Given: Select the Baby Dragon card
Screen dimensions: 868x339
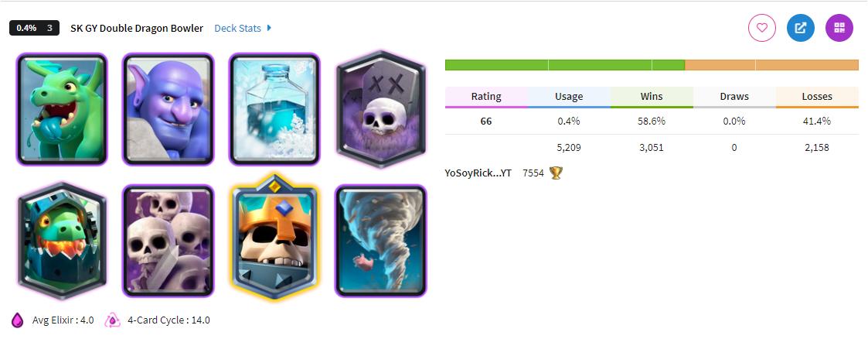Looking at the screenshot, I should click(x=61, y=109).
